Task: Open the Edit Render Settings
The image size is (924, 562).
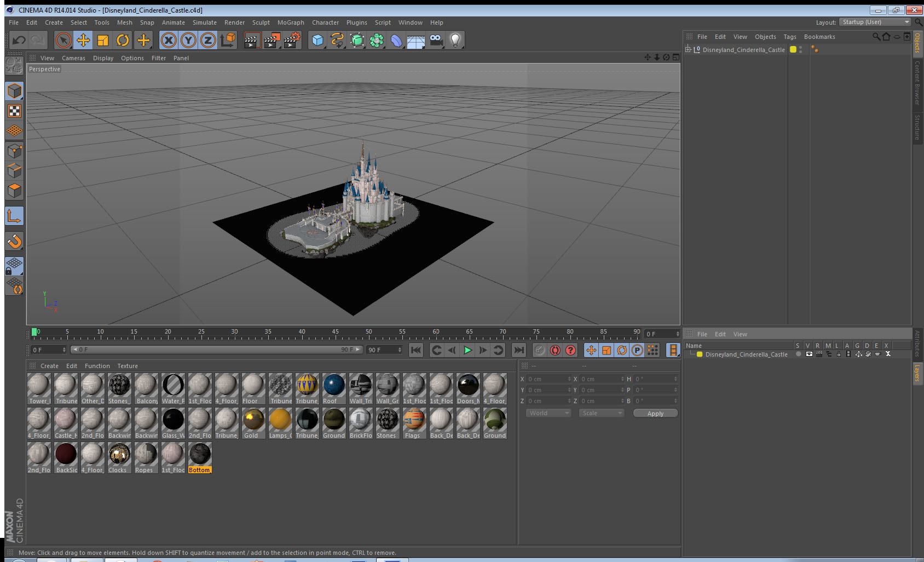Action: point(292,40)
